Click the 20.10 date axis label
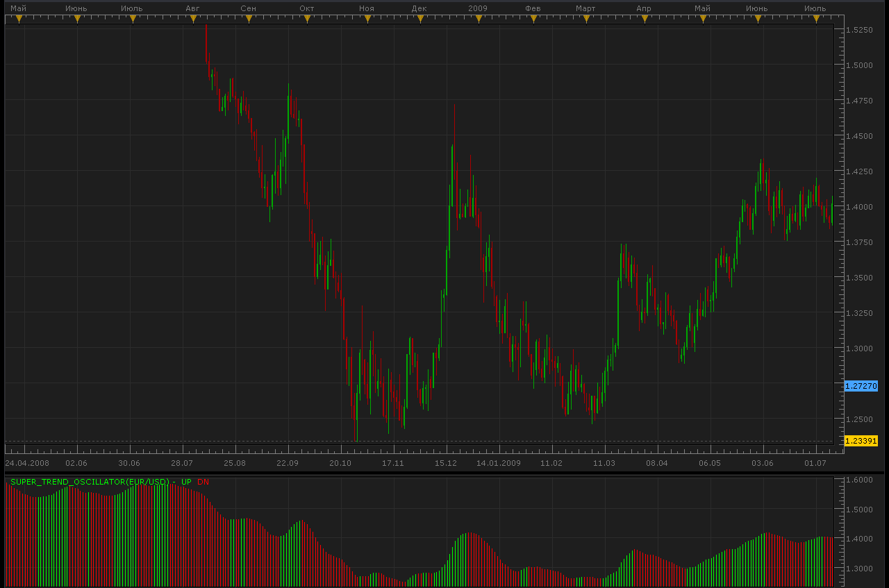The image size is (889, 588). tap(340, 463)
